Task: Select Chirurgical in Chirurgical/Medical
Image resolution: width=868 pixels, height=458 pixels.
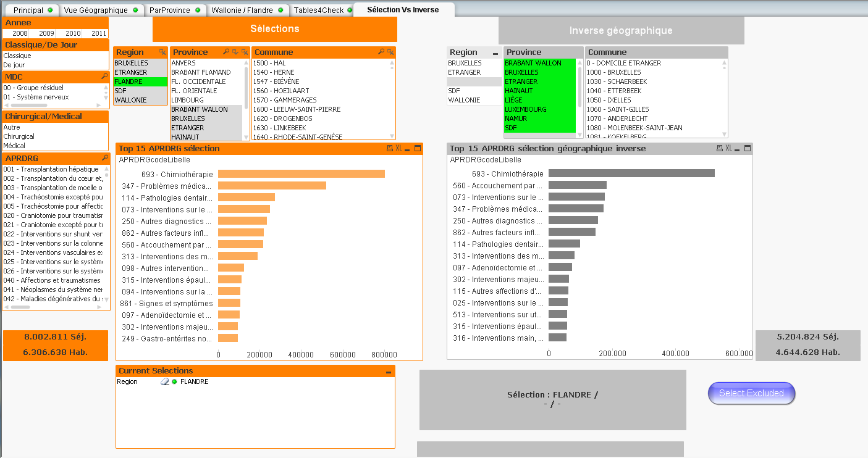Action: [x=56, y=136]
